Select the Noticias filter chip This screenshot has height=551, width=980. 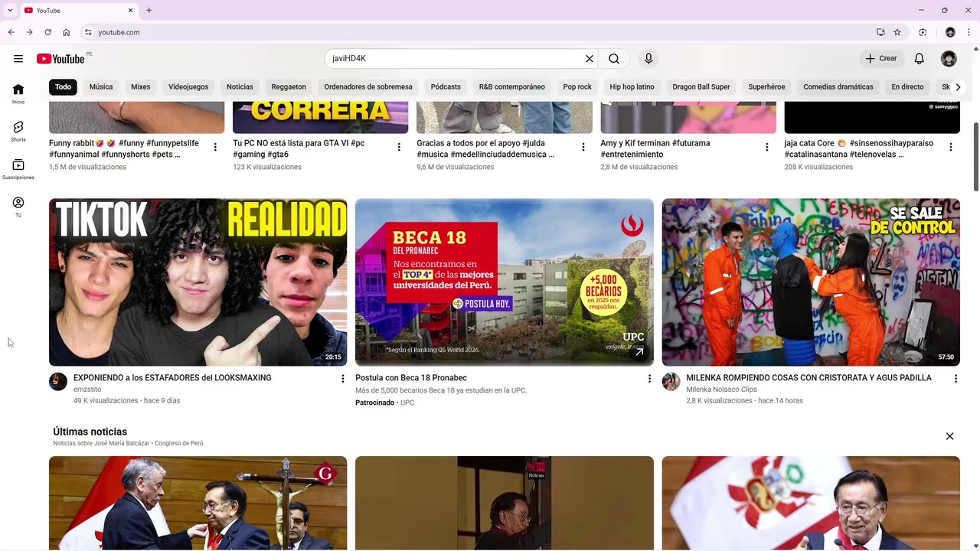click(240, 87)
